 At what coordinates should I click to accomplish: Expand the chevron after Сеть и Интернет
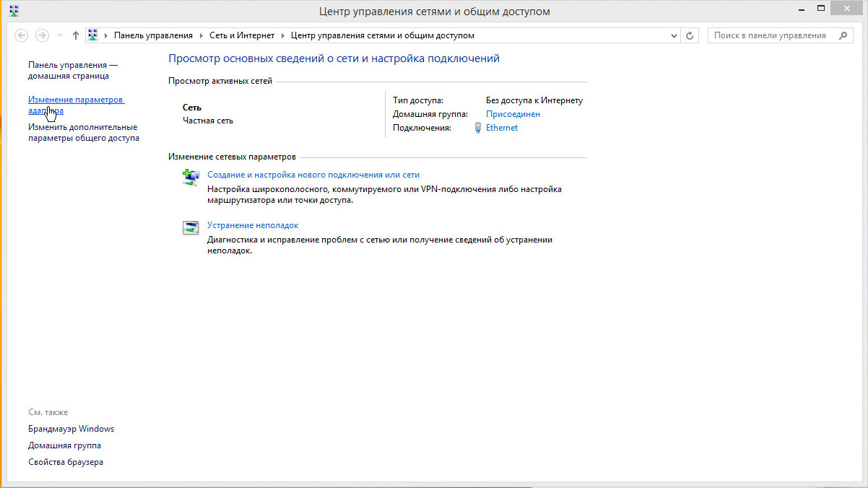tap(282, 35)
